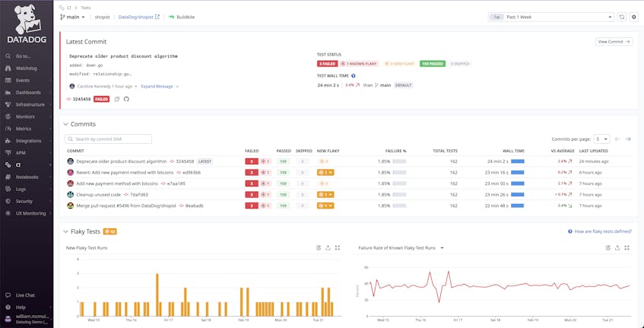
Task: Click the Datadog logo
Action: click(x=27, y=24)
